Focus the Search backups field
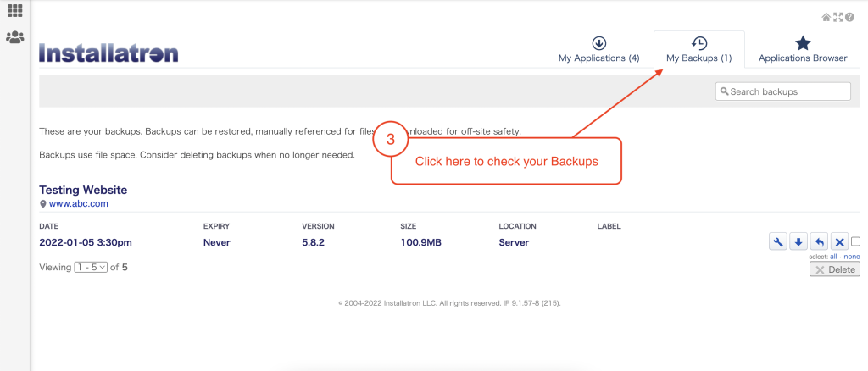 (782, 91)
